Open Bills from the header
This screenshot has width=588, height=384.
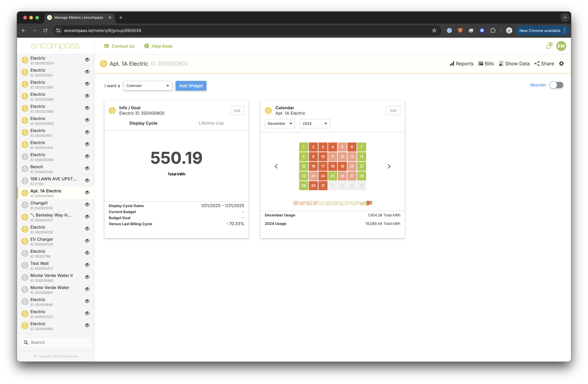coord(486,64)
